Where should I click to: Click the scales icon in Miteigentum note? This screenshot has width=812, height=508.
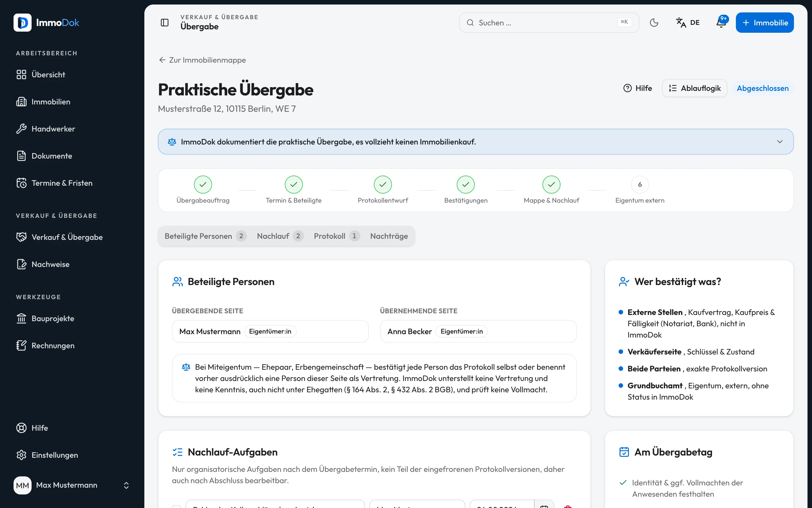click(186, 367)
